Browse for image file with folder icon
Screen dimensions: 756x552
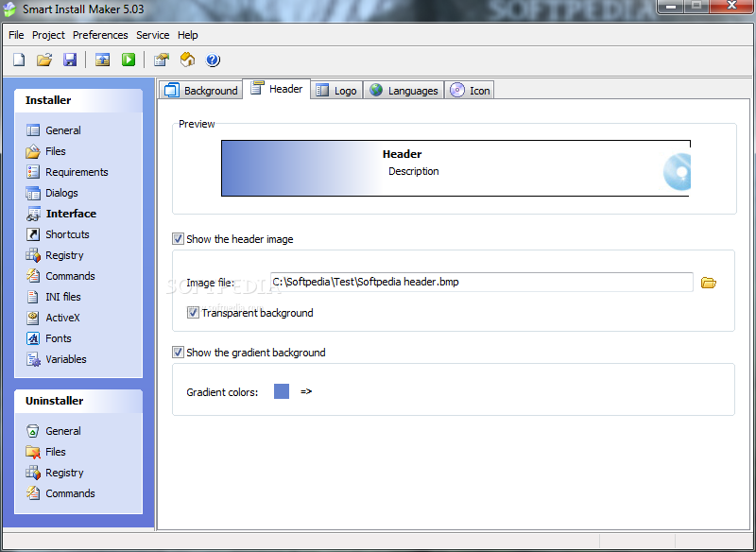(708, 283)
